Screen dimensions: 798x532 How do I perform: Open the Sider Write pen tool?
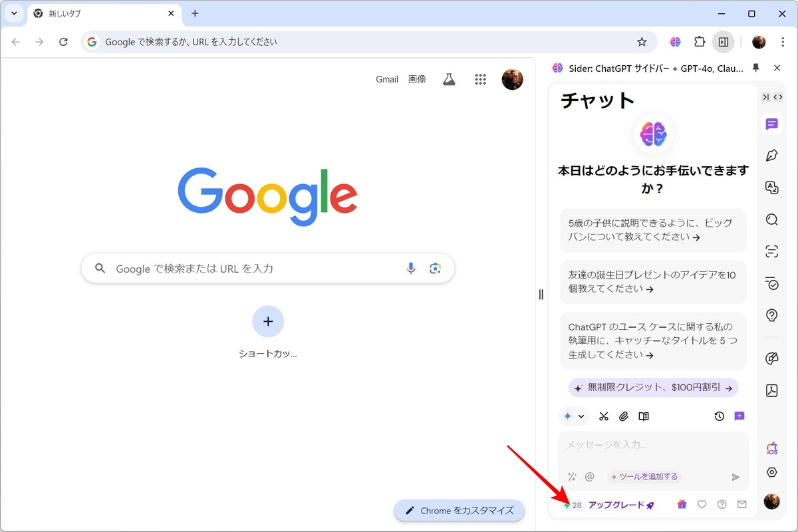[x=771, y=155]
